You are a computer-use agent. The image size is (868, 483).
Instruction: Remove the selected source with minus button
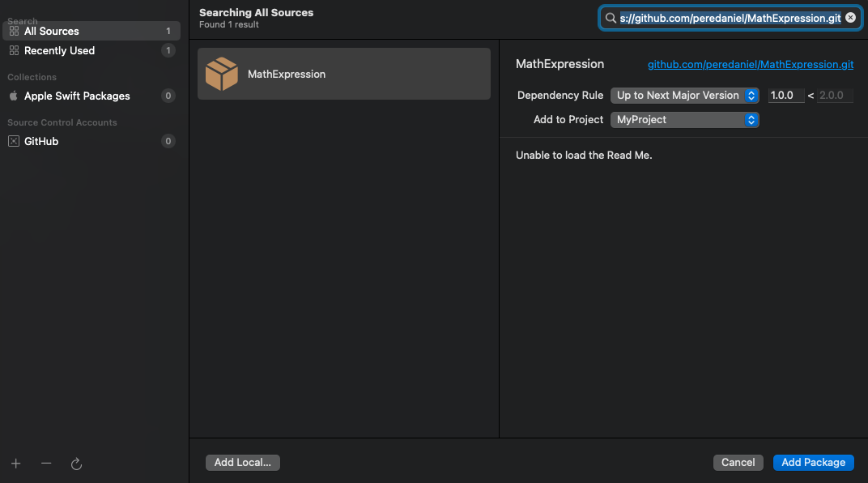click(46, 463)
